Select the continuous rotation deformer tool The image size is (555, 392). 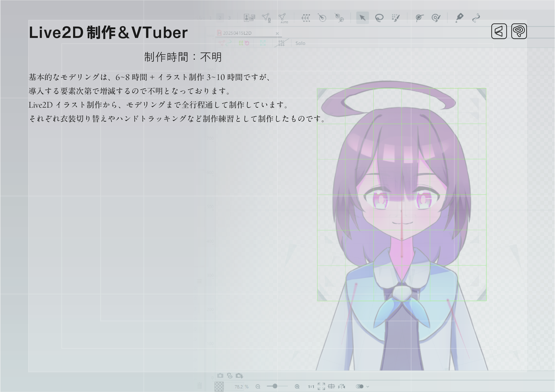point(339,18)
